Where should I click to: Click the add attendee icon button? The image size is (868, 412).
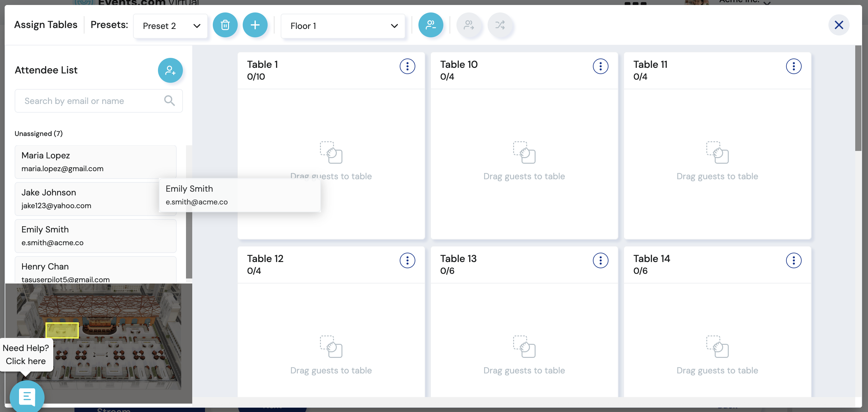coord(170,70)
